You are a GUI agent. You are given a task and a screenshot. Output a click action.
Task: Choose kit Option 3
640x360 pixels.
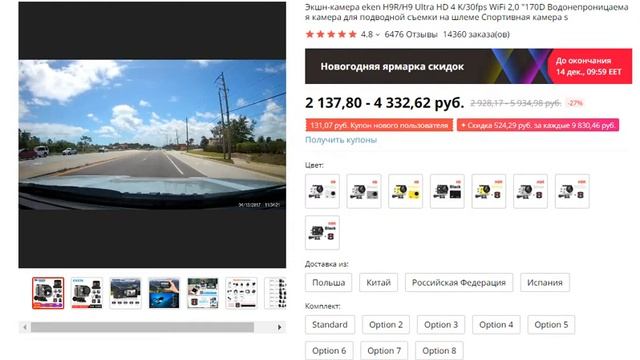[x=441, y=324]
